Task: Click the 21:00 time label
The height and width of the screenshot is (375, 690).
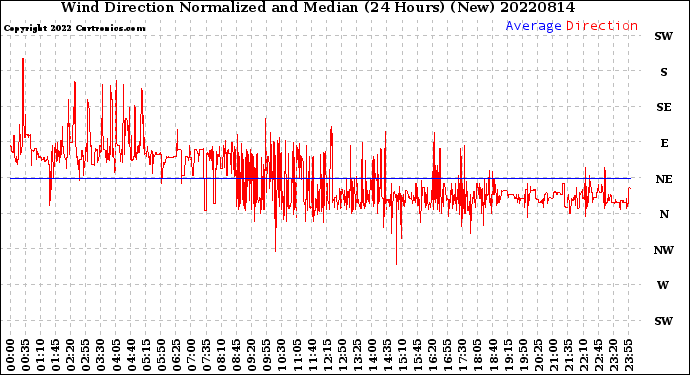Action: (553, 355)
